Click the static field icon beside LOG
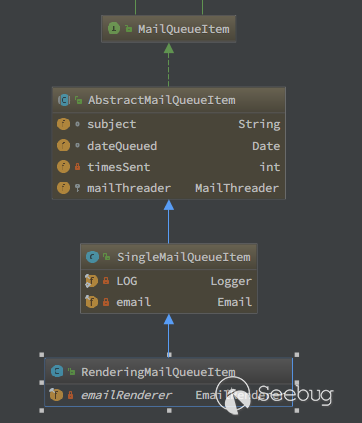This screenshot has height=423, width=362. click(x=91, y=281)
